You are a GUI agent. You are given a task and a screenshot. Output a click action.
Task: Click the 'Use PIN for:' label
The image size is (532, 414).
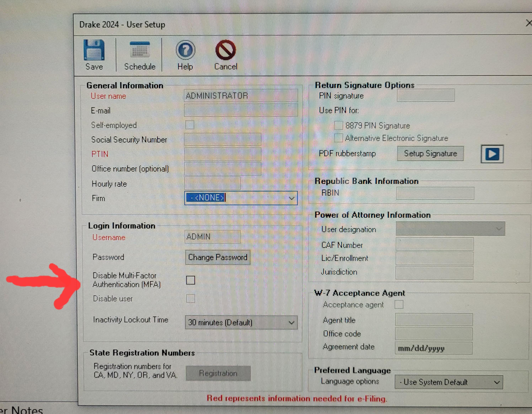(339, 110)
